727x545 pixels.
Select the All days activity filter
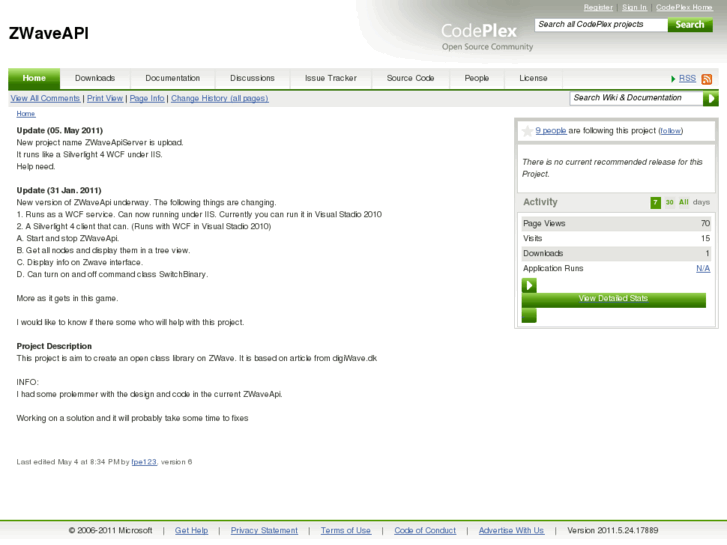click(683, 203)
